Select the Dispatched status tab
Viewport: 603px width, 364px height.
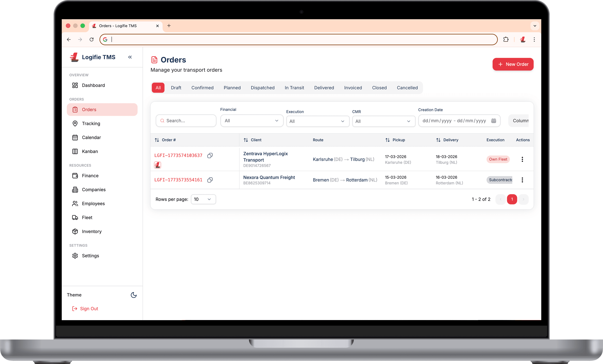point(263,88)
